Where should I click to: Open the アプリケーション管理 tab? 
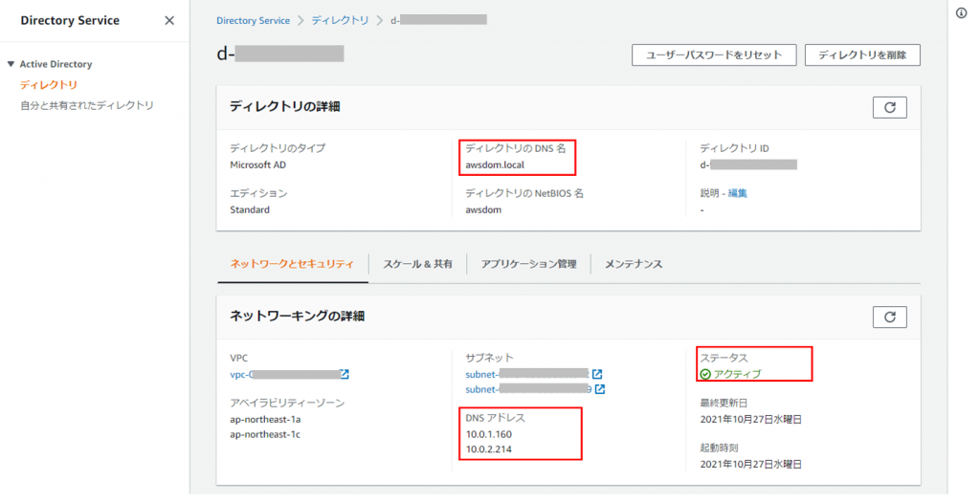(x=528, y=264)
